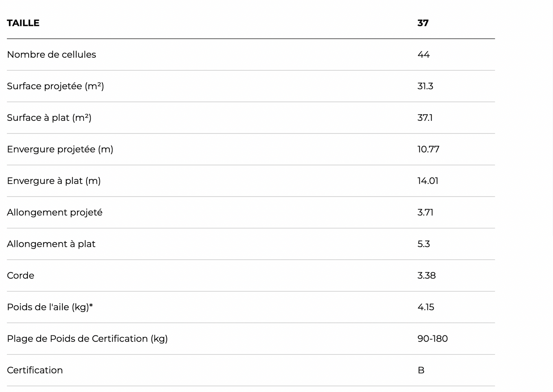
Task: Select the cell count value 44
Action: pyautogui.click(x=423, y=55)
